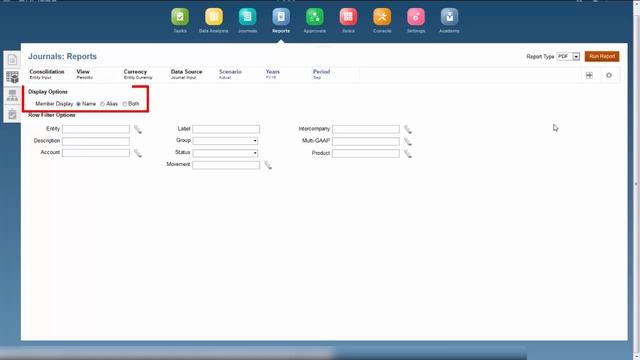Open the Console navigation icon
This screenshot has height=360, width=640.
[382, 17]
